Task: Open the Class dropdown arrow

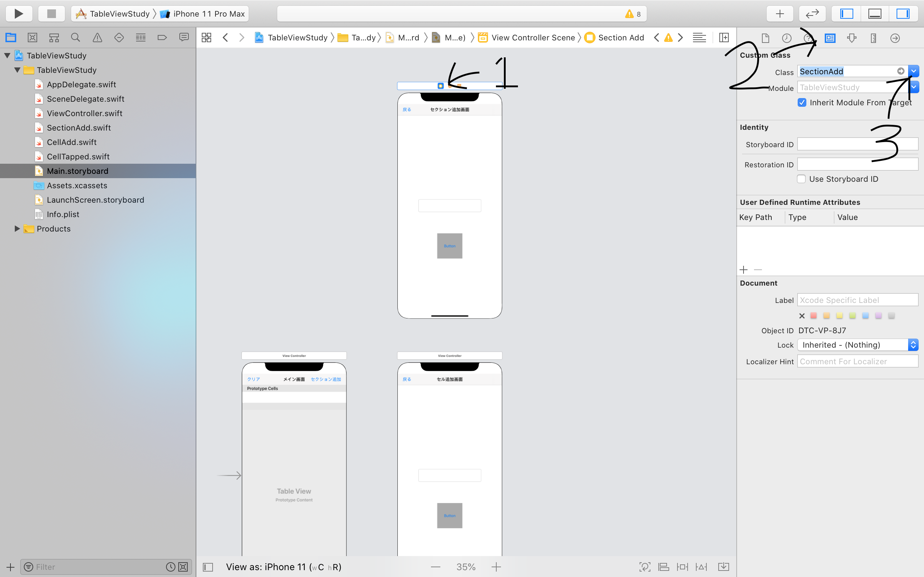Action: click(x=913, y=71)
